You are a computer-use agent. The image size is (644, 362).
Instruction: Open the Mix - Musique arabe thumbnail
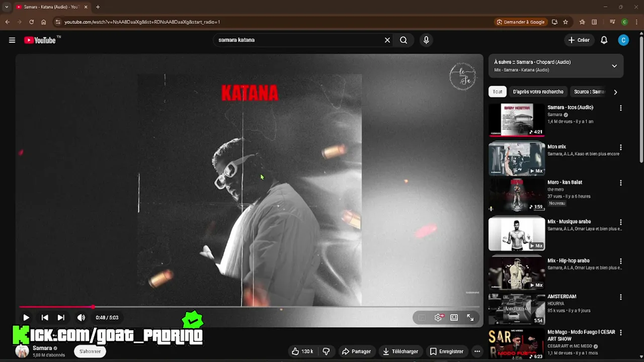(x=517, y=234)
